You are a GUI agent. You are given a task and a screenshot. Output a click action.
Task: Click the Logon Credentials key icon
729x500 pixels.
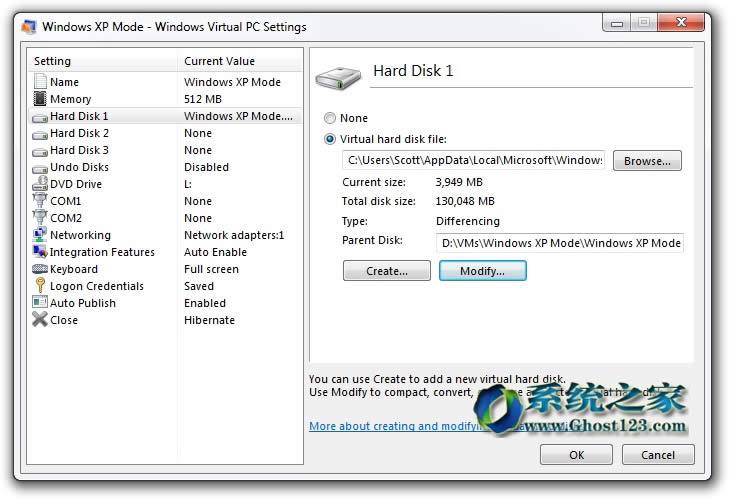pyautogui.click(x=40, y=286)
